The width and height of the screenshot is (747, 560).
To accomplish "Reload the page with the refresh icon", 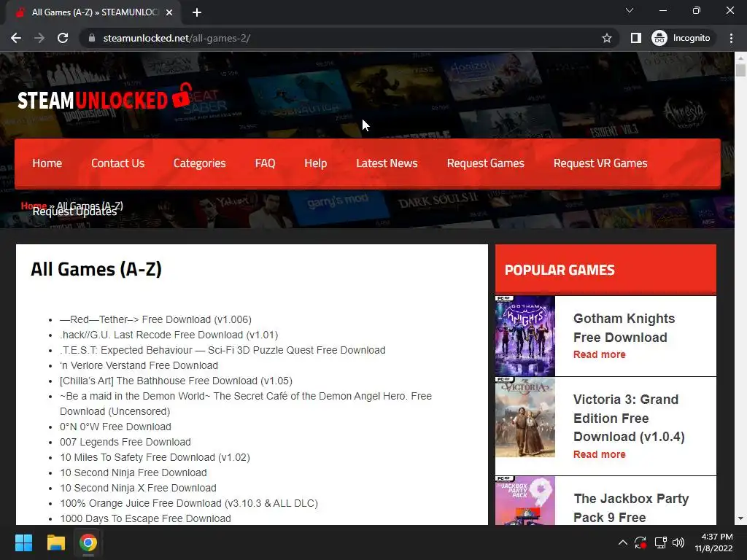I will (x=63, y=38).
